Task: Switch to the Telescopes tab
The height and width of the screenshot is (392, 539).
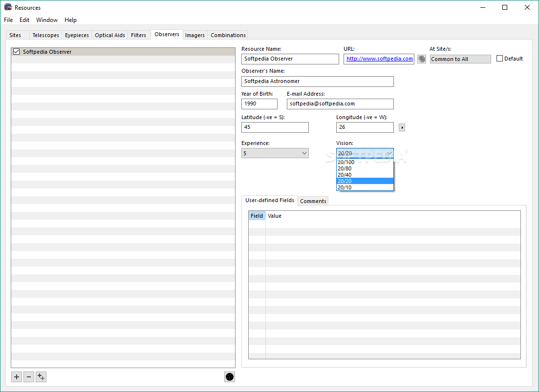Action: (46, 35)
